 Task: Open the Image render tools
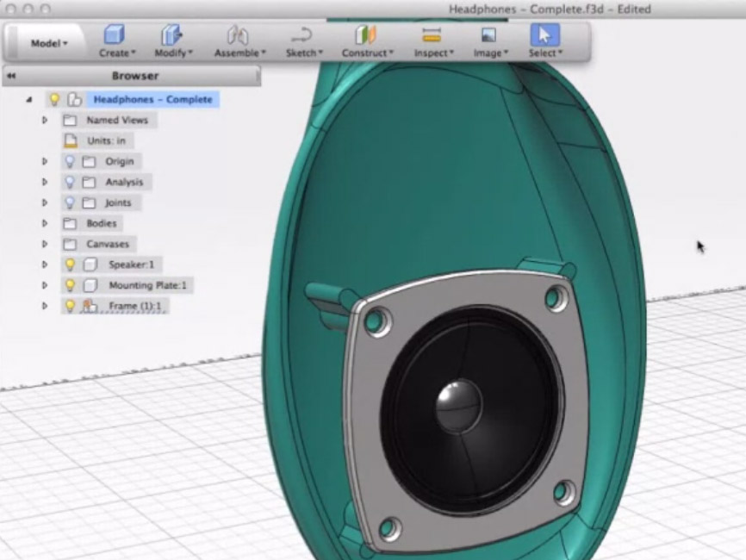pos(488,36)
